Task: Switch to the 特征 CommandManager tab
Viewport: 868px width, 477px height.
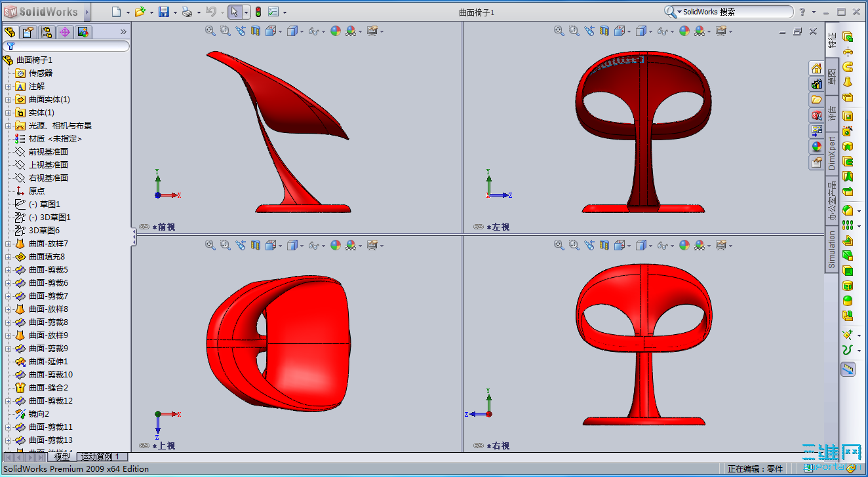Action: (832, 40)
